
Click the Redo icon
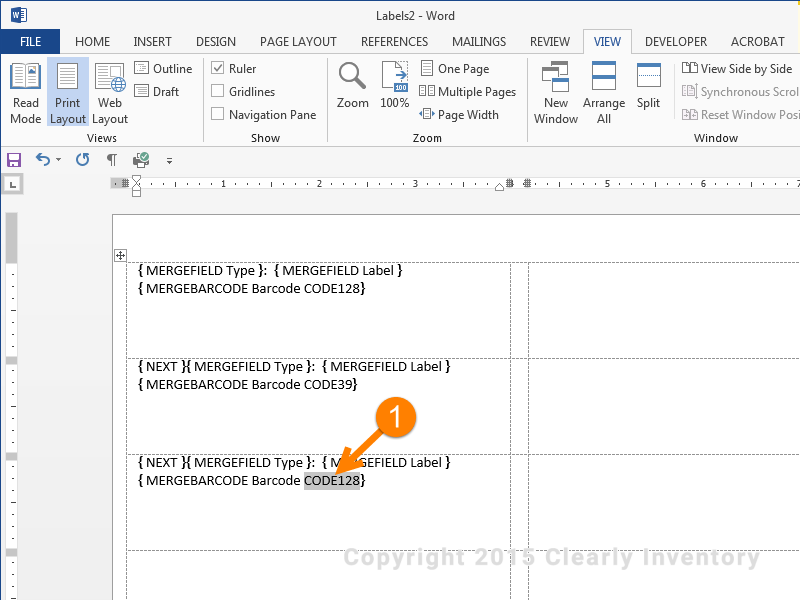click(82, 160)
